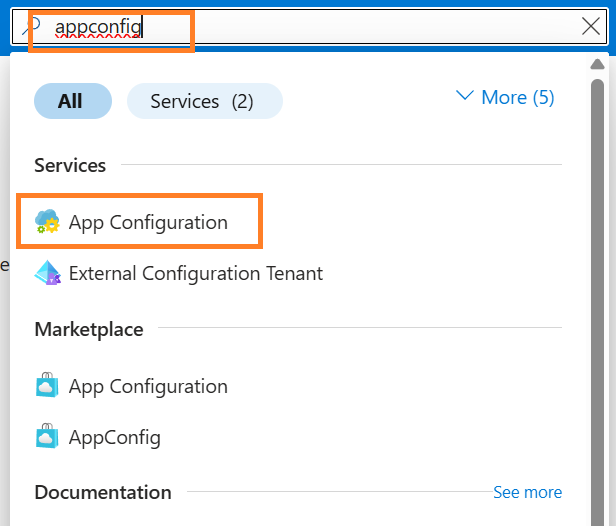
Task: Clear search with the X button
Action: click(x=590, y=26)
